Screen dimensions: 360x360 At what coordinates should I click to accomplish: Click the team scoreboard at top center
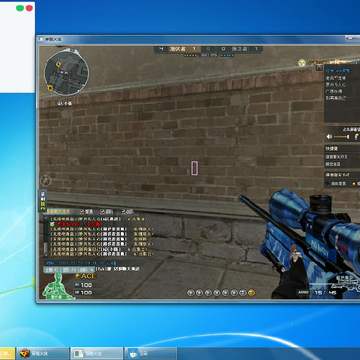(x=208, y=49)
